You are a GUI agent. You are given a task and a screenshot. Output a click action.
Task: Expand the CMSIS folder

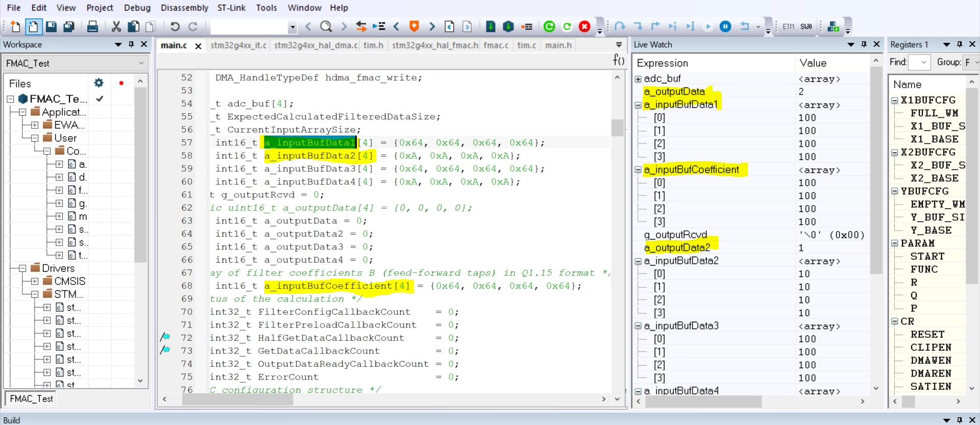35,282
